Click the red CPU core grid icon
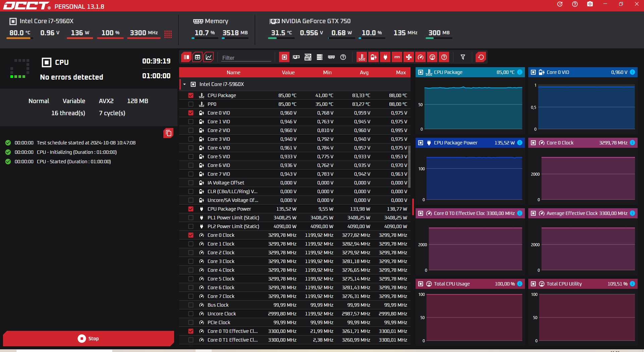Image resolution: width=644 pixels, height=352 pixels. pyautogui.click(x=168, y=34)
